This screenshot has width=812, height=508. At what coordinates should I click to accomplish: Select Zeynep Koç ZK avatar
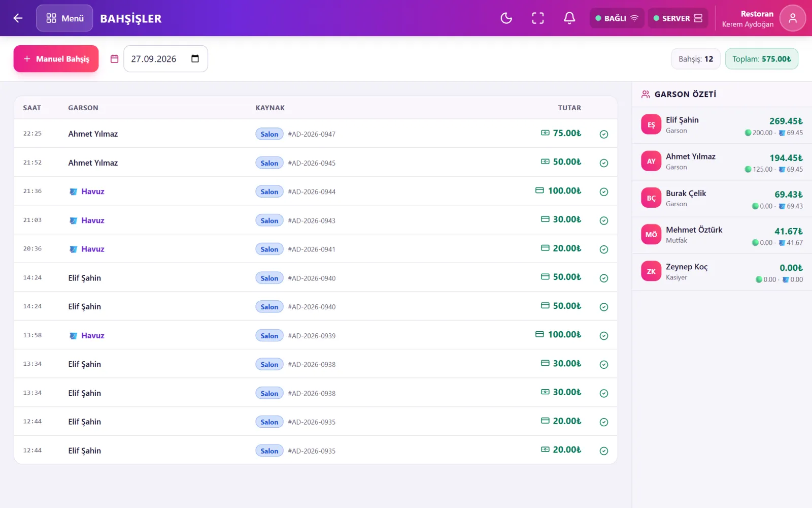(651, 271)
